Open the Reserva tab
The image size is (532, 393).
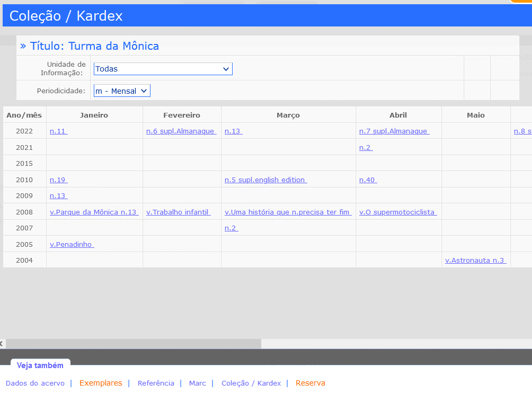point(311,383)
